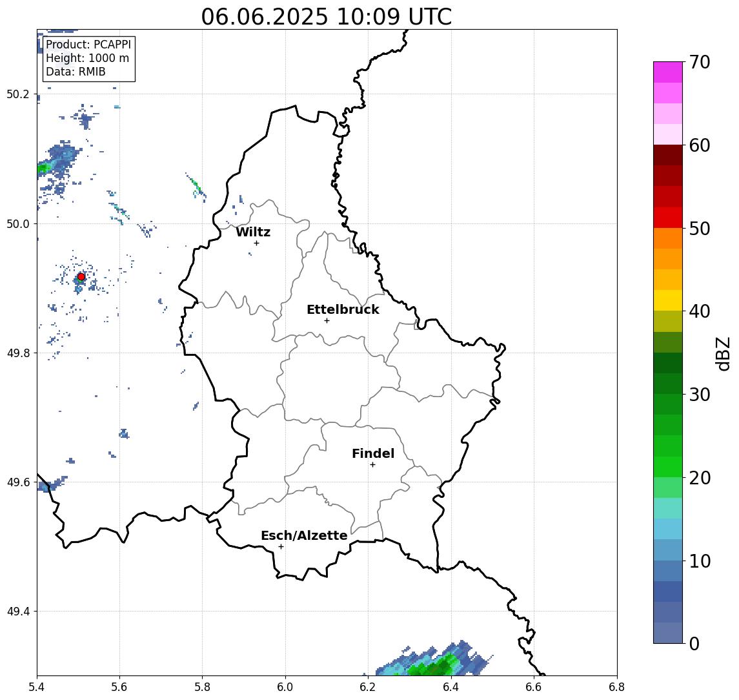Click the 5.8 longitude axis tick label
This screenshot has height=700, width=739.
pyautogui.click(x=202, y=687)
